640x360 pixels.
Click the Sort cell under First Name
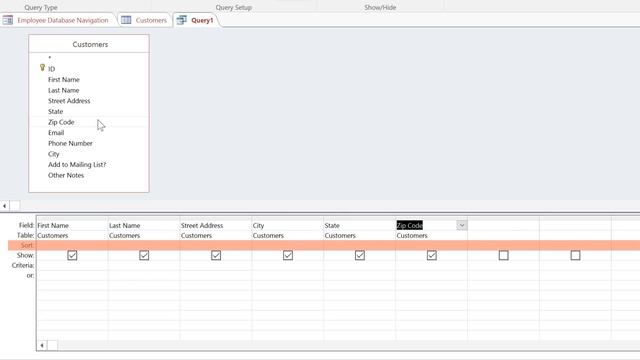(72, 245)
